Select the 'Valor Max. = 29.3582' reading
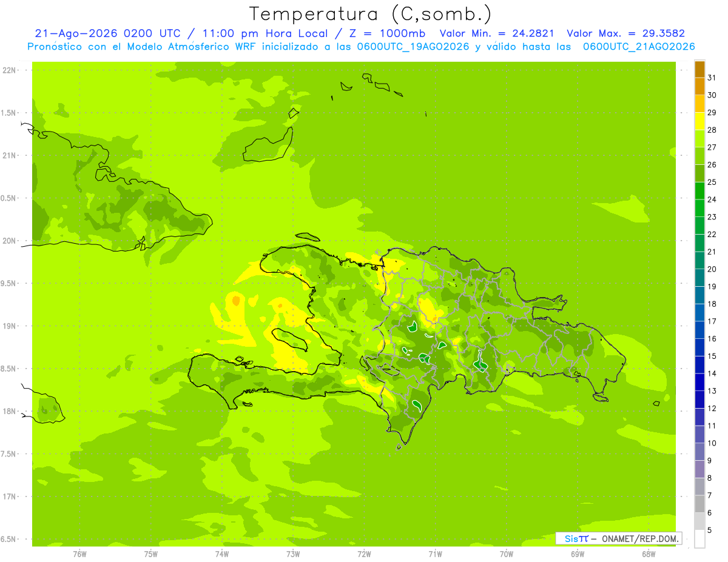This screenshot has height=562, width=728. tap(625, 33)
